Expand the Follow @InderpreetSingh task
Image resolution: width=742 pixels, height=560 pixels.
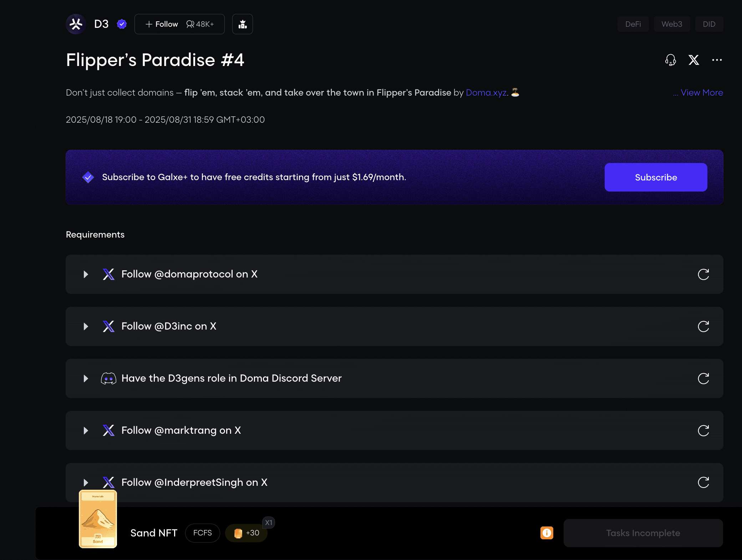pos(86,483)
